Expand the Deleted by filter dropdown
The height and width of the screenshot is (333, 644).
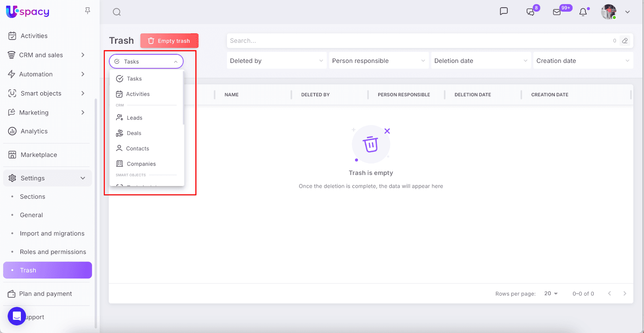coord(276,61)
